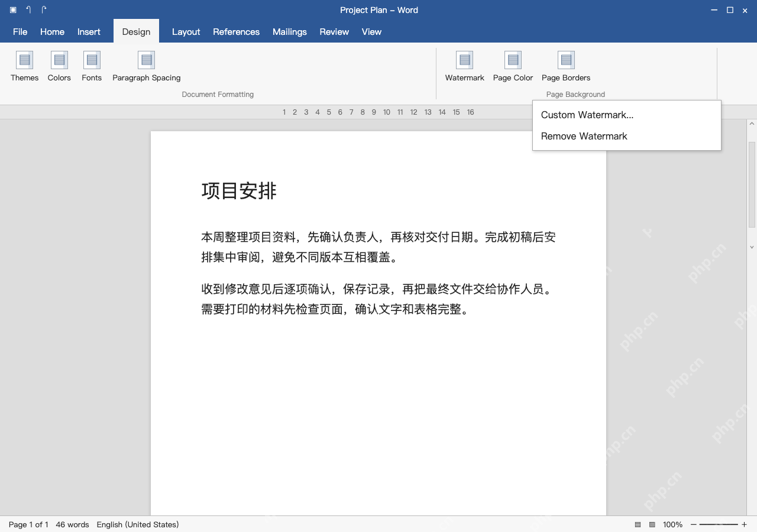Click the Watermark button icon

point(465,60)
